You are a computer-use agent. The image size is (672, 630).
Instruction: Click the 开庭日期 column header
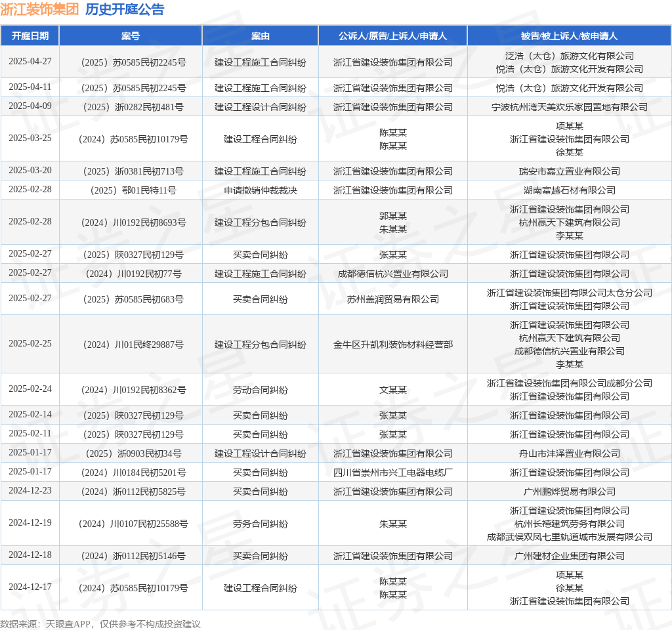point(30,36)
